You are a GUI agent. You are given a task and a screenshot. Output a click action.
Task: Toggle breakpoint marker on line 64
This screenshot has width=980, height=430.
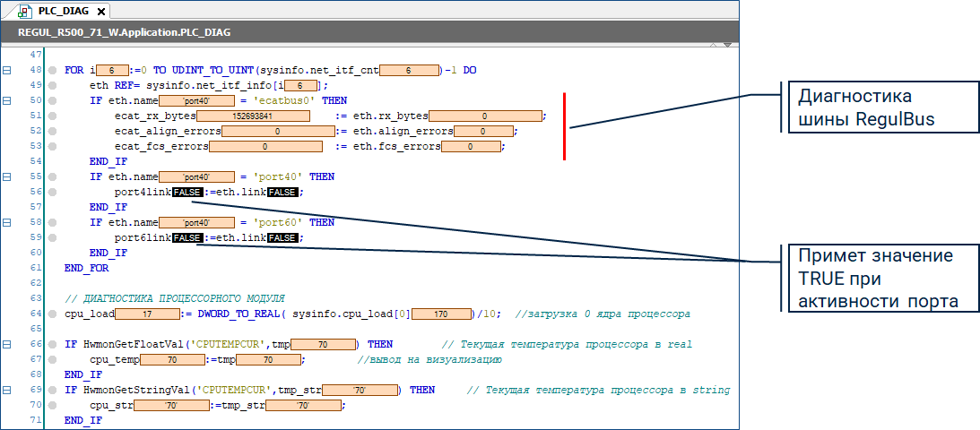[x=53, y=314]
